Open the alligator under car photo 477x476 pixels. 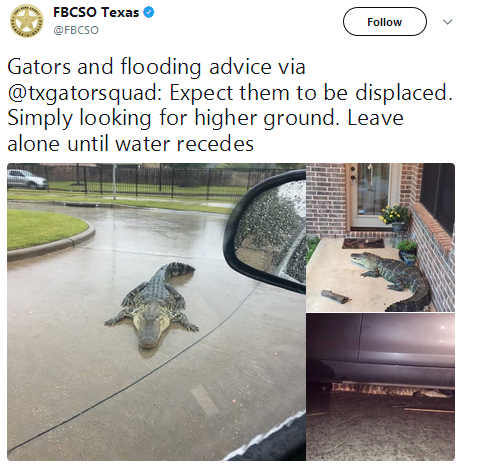tap(380, 387)
